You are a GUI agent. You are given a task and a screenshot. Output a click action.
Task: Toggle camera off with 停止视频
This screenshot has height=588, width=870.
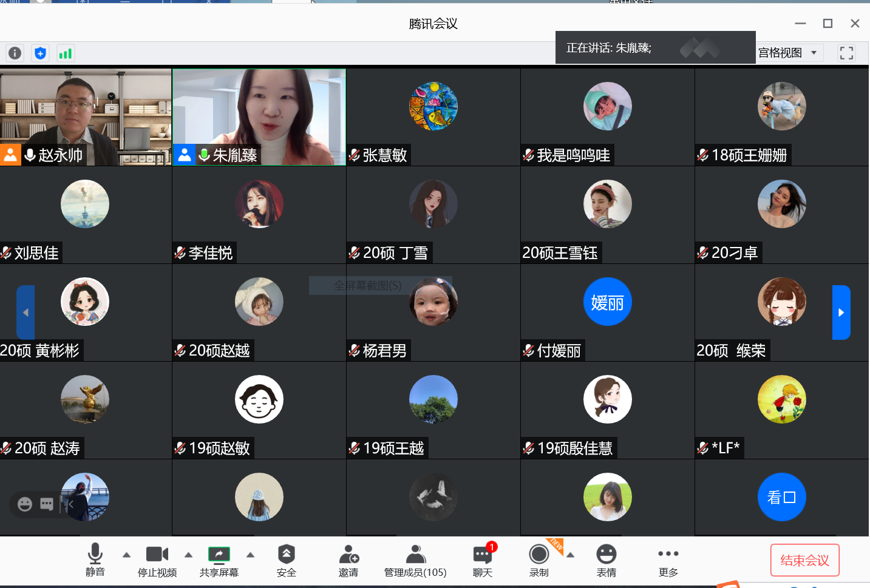pyautogui.click(x=157, y=560)
